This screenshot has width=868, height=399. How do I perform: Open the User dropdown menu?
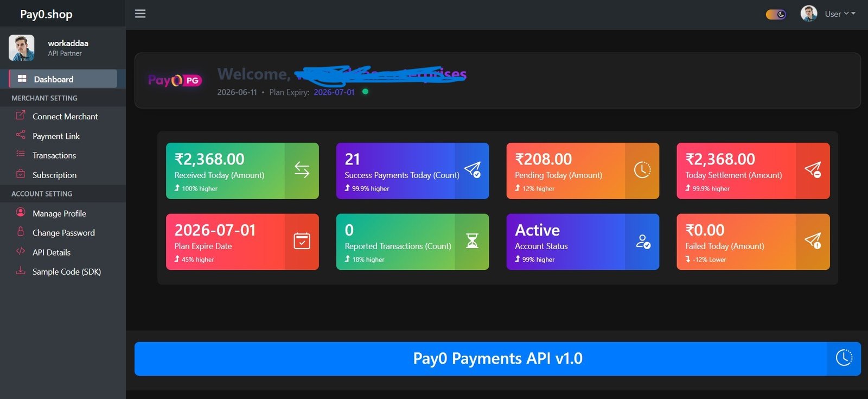pos(840,14)
